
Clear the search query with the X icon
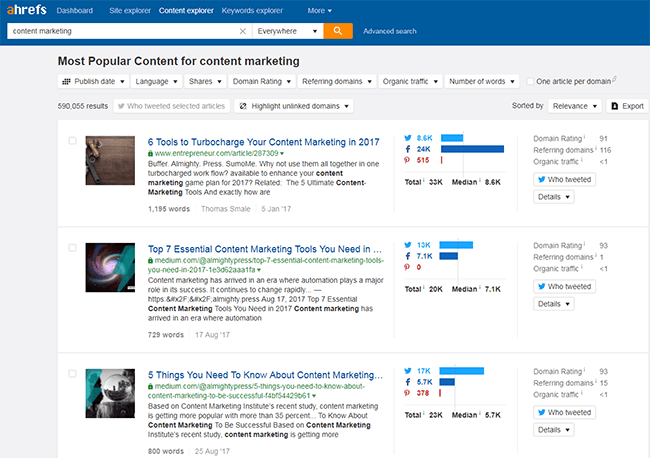(x=243, y=31)
